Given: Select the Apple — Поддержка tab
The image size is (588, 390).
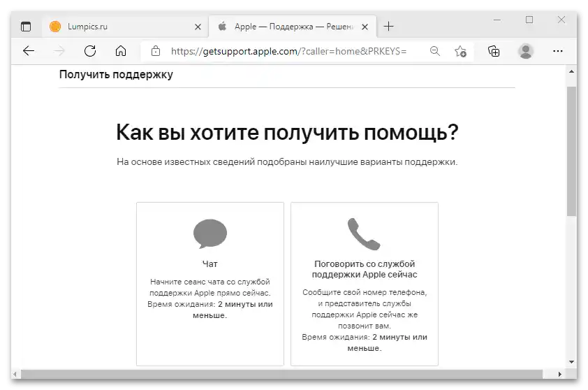Looking at the screenshot, I should pyautogui.click(x=292, y=27).
